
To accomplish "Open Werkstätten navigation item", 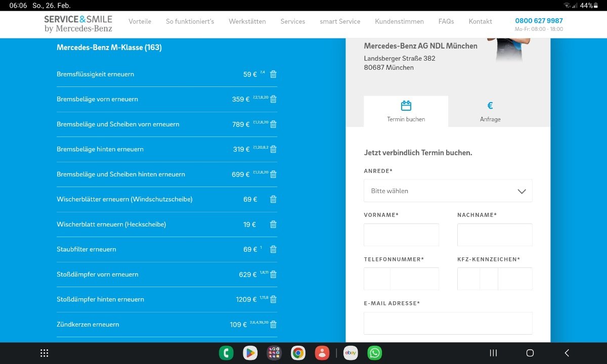I will tap(247, 22).
